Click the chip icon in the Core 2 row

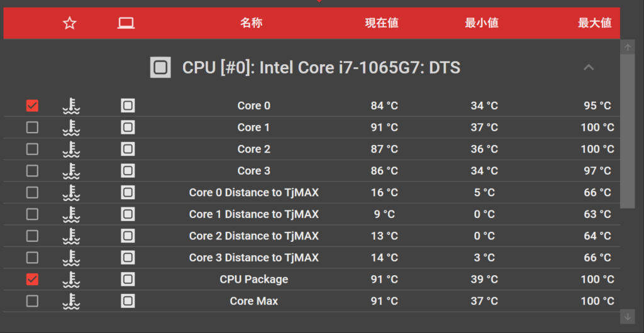coord(128,149)
